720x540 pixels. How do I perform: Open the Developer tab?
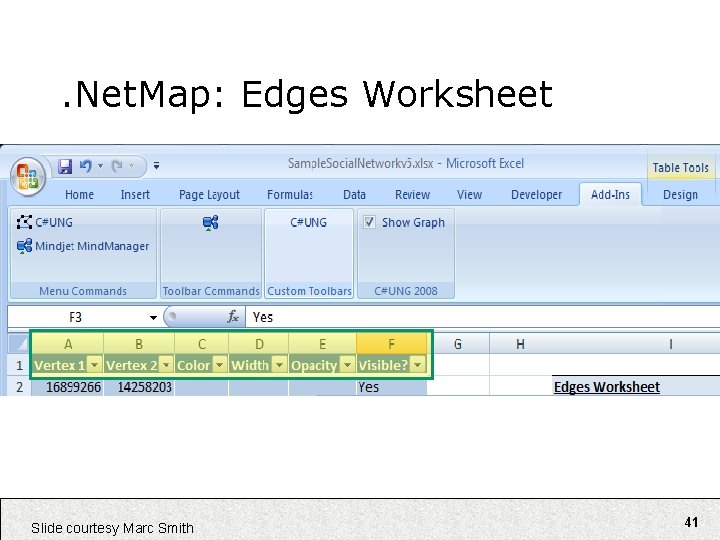536,195
